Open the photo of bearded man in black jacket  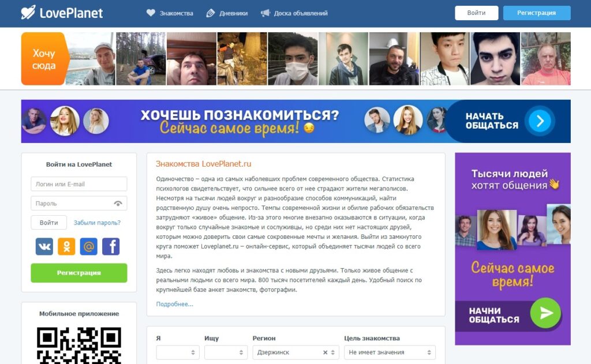394,59
